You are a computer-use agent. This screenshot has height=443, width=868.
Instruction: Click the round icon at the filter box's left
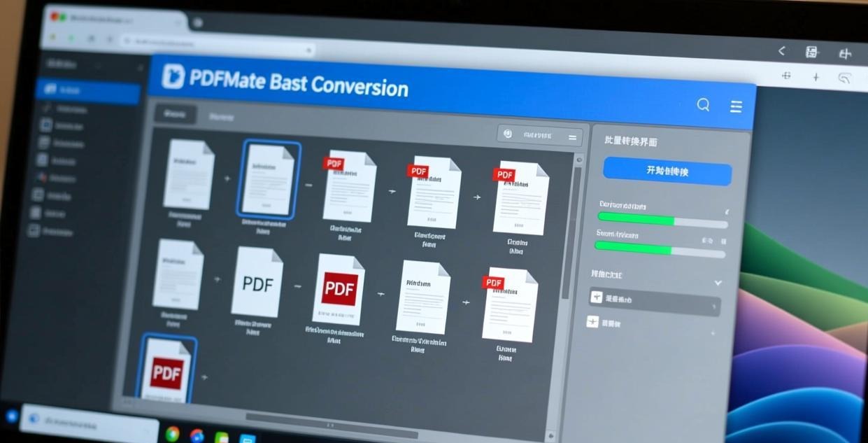click(x=508, y=134)
